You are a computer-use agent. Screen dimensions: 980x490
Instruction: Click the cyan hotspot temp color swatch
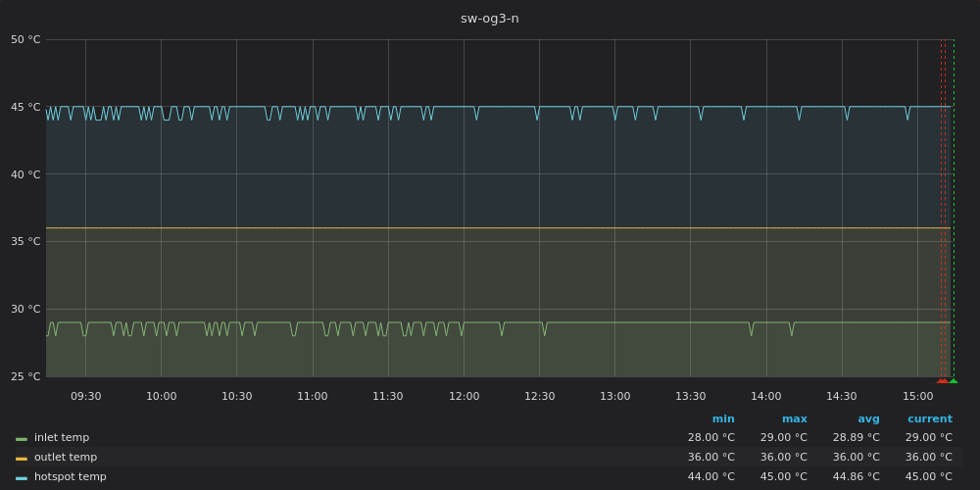[22, 477]
